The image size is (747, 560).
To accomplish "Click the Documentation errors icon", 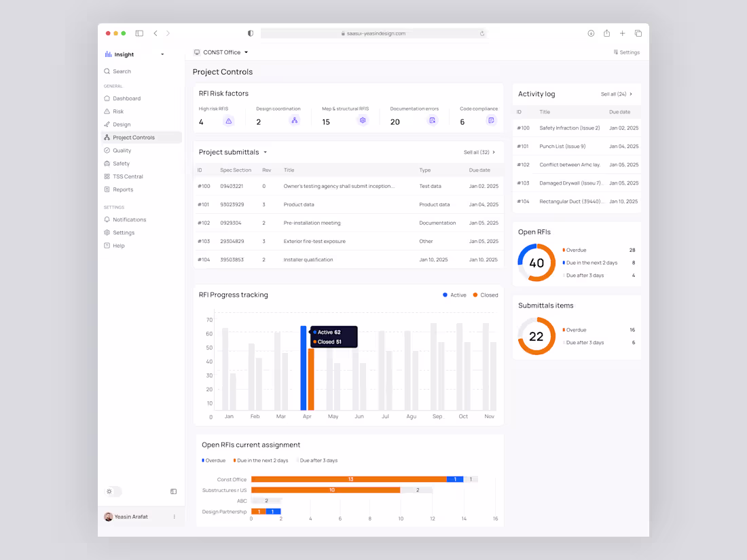I will [x=432, y=119].
